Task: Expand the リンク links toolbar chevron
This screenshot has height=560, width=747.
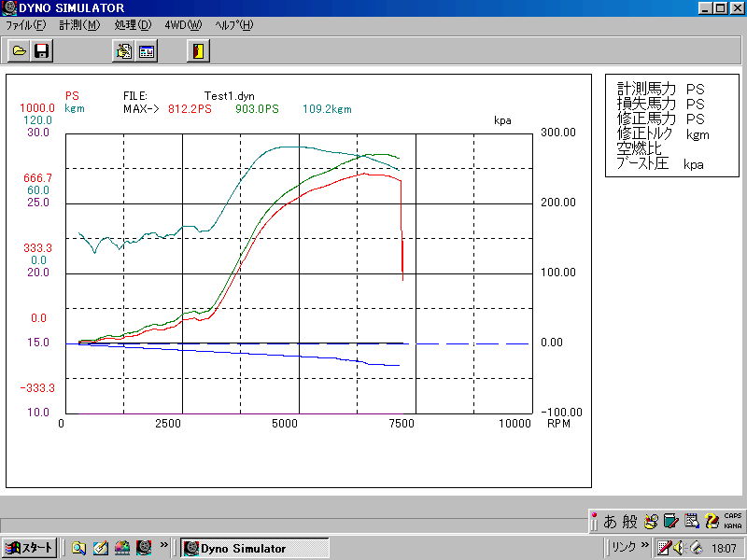Action: click(644, 544)
